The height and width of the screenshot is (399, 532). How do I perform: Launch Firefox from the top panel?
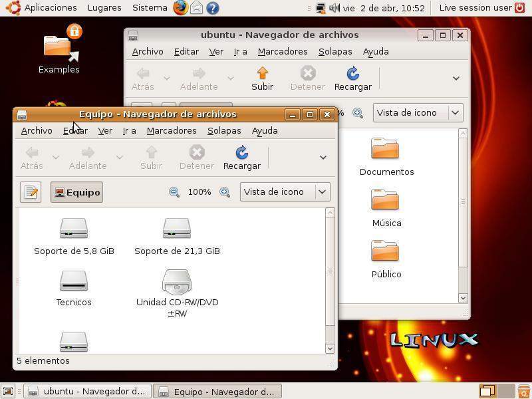pyautogui.click(x=180, y=8)
